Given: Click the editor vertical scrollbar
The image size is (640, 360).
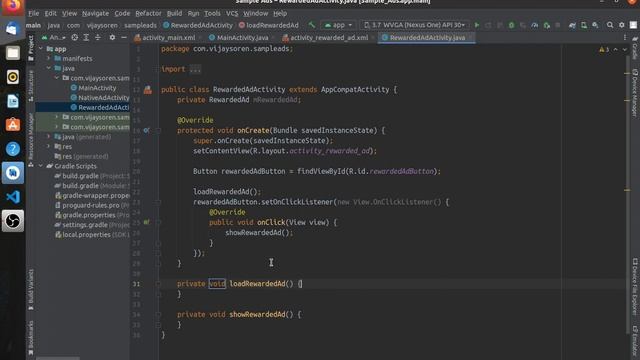Looking at the screenshot, I should click(x=627, y=196).
